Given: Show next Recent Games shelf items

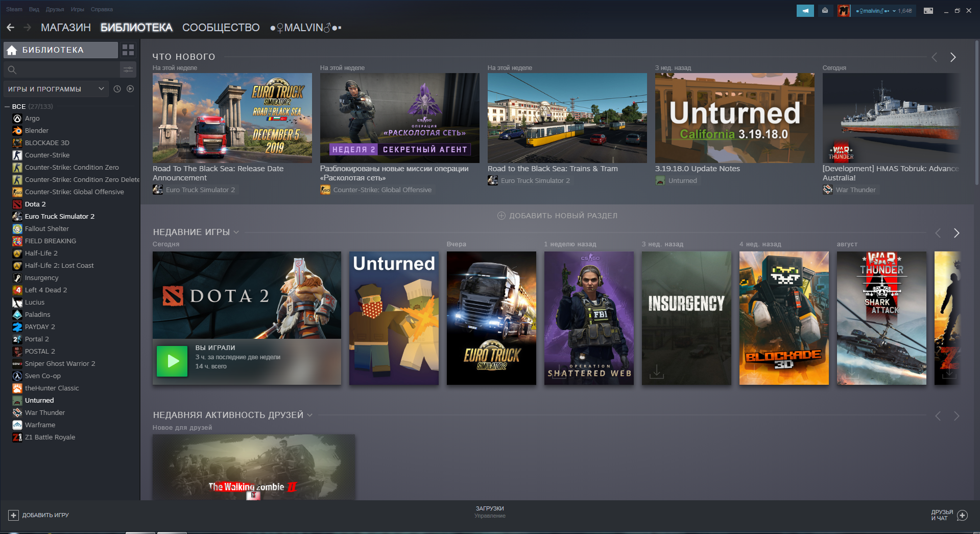Looking at the screenshot, I should pos(957,233).
